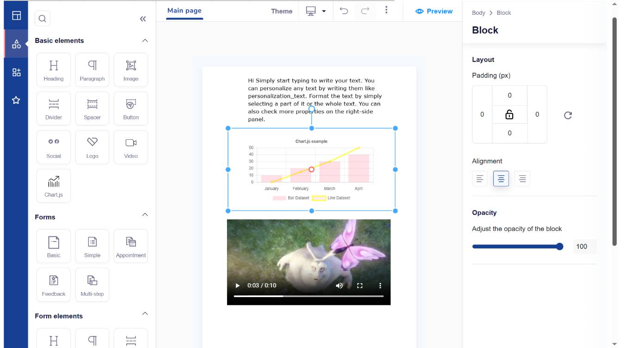Add the Logo element
This screenshot has width=644, height=348.
[x=92, y=147]
